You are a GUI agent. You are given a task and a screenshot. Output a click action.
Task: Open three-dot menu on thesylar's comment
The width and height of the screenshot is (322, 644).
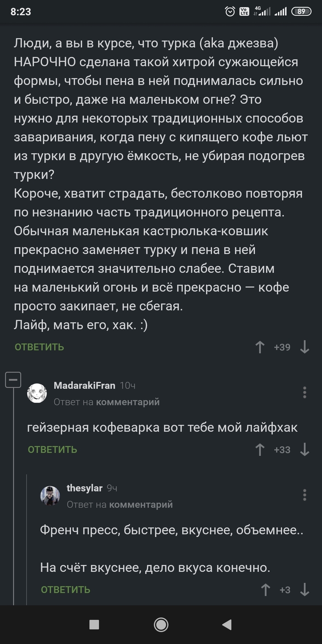pos(305,495)
